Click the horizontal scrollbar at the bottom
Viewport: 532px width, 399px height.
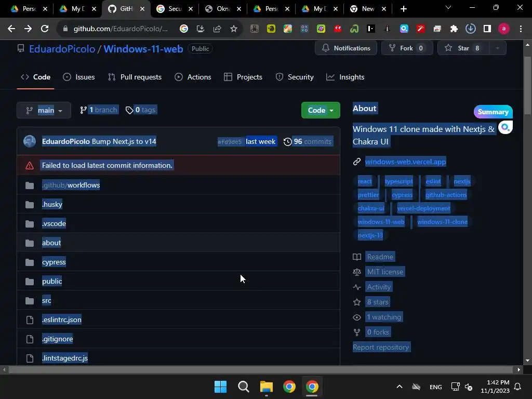click(261, 369)
